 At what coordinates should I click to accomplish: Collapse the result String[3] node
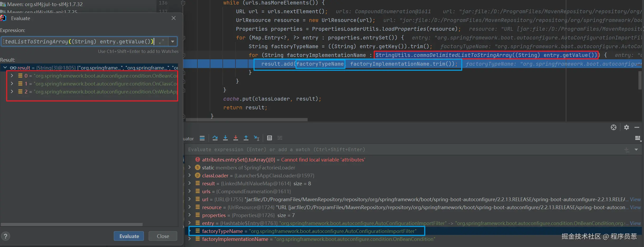pyautogui.click(x=5, y=68)
